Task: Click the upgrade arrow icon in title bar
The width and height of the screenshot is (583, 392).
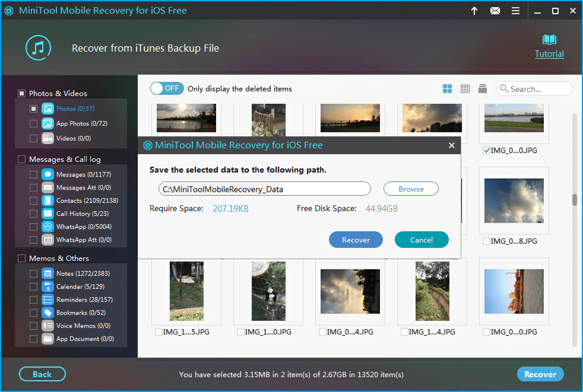Action: point(474,11)
